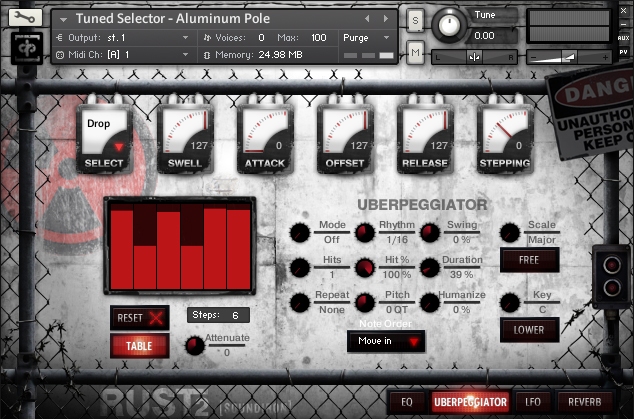Viewport: 634px width, 419px height.
Task: Turn the Humanize knob
Action: coord(430,303)
